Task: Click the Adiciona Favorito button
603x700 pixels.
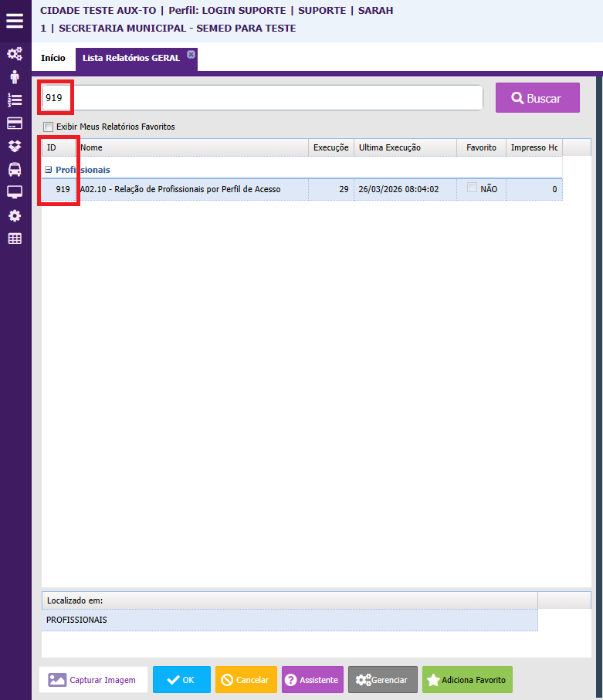Action: click(x=467, y=680)
